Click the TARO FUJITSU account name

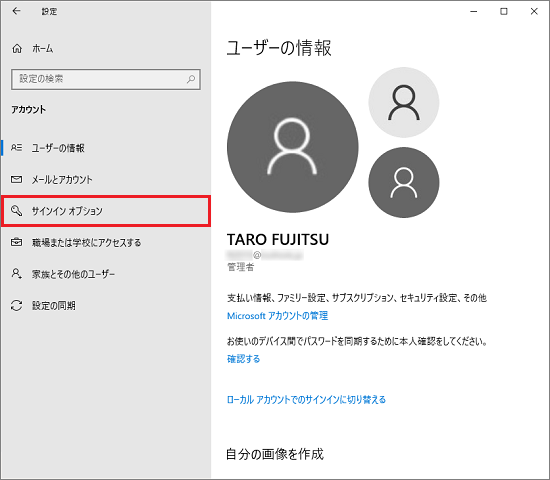coord(278,239)
